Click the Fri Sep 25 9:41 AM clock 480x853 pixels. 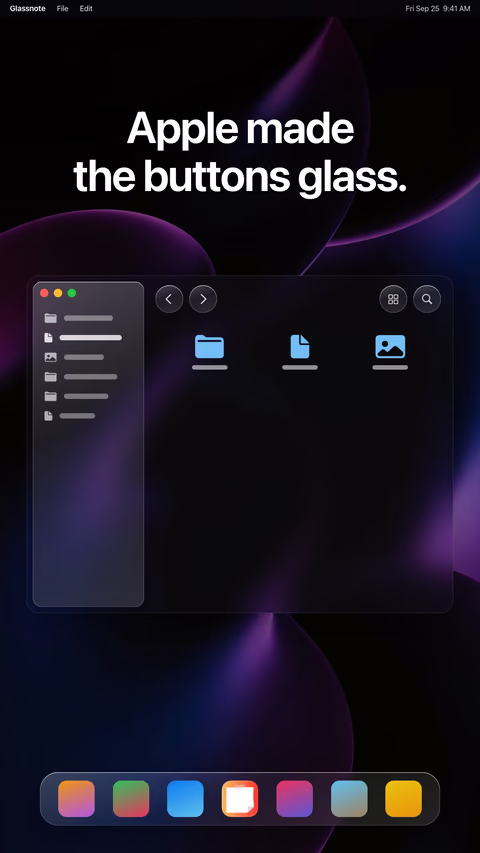point(438,9)
